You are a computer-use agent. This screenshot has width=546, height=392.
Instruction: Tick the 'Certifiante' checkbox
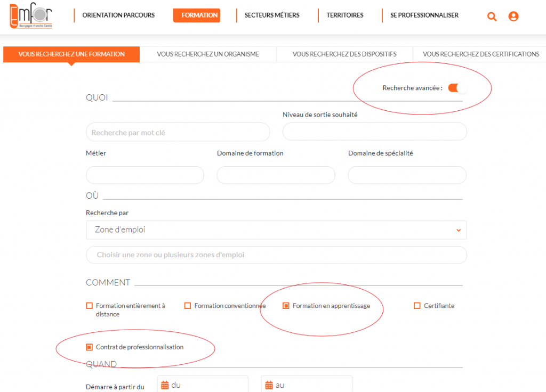(417, 306)
